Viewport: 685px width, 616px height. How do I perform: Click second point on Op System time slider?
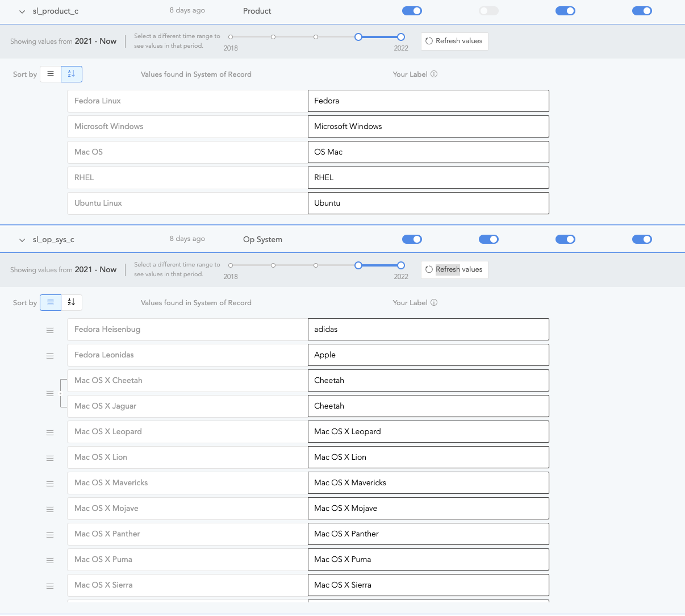click(273, 265)
